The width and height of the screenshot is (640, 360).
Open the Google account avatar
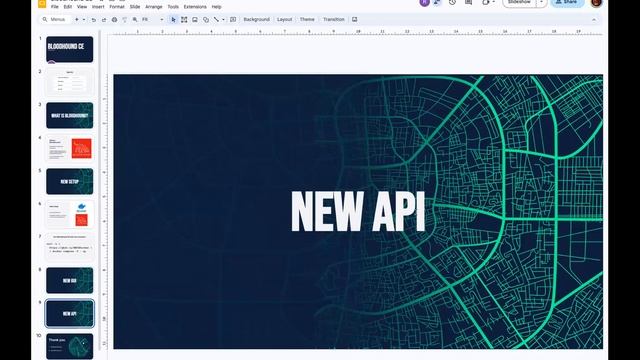(x=596, y=2)
